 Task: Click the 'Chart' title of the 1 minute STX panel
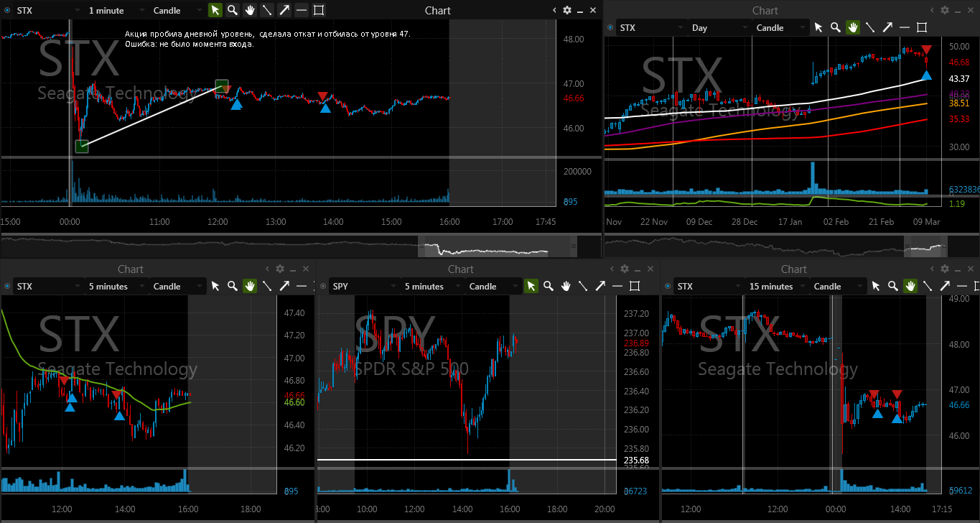pos(438,10)
